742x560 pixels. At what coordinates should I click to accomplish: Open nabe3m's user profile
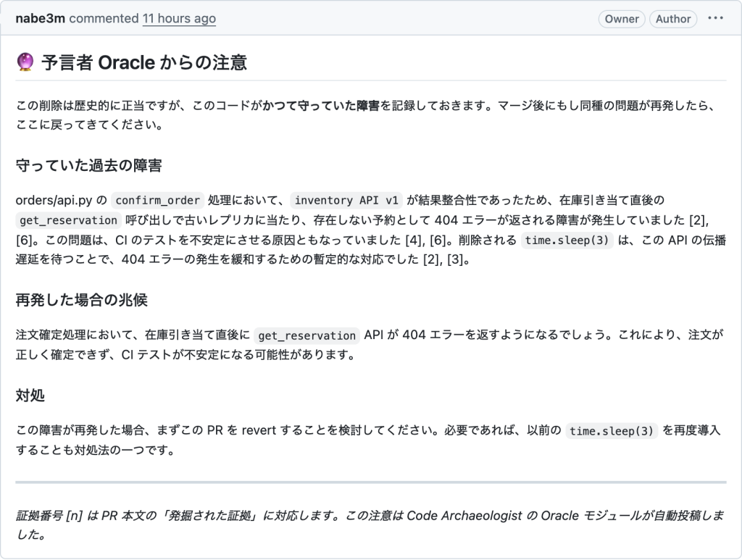click(x=41, y=18)
